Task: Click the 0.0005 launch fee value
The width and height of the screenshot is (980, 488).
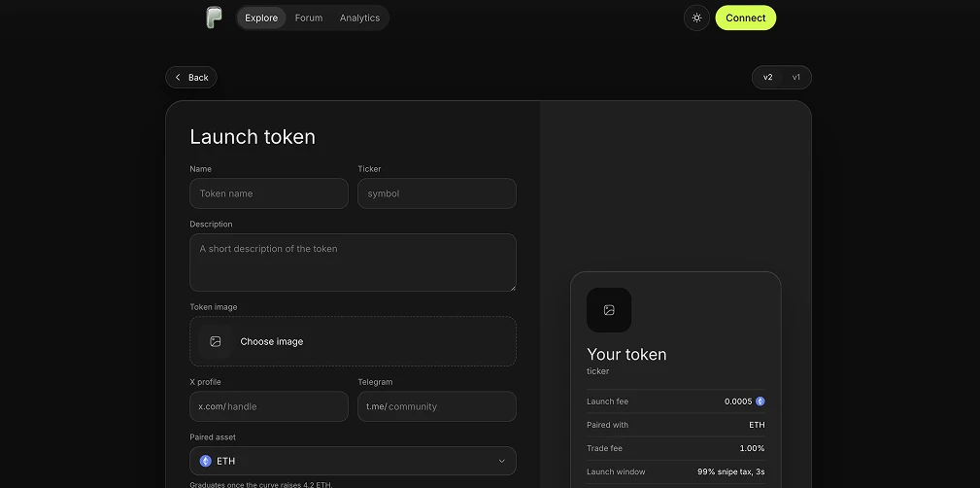Action: [738, 401]
